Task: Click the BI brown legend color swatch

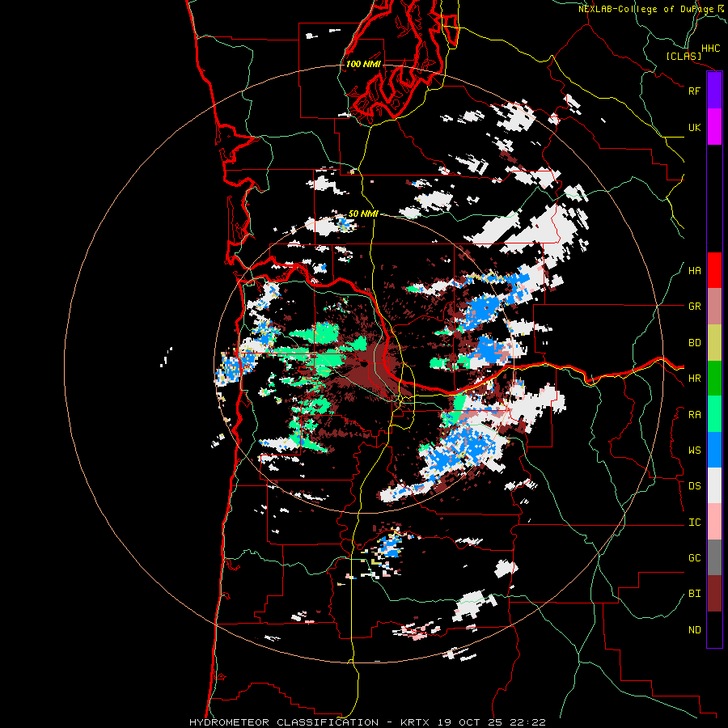Action: (714, 594)
